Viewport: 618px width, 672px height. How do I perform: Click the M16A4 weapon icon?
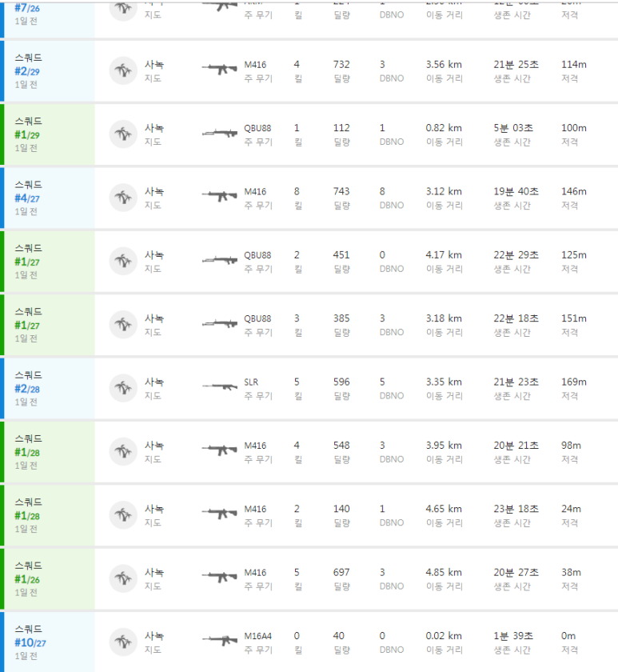[220, 641]
